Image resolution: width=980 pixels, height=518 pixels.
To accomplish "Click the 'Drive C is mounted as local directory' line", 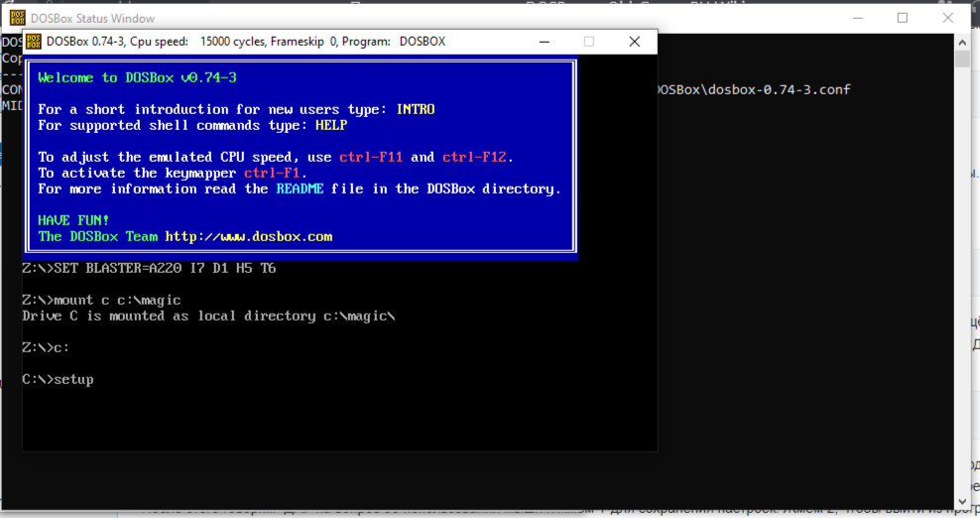I will (208, 316).
